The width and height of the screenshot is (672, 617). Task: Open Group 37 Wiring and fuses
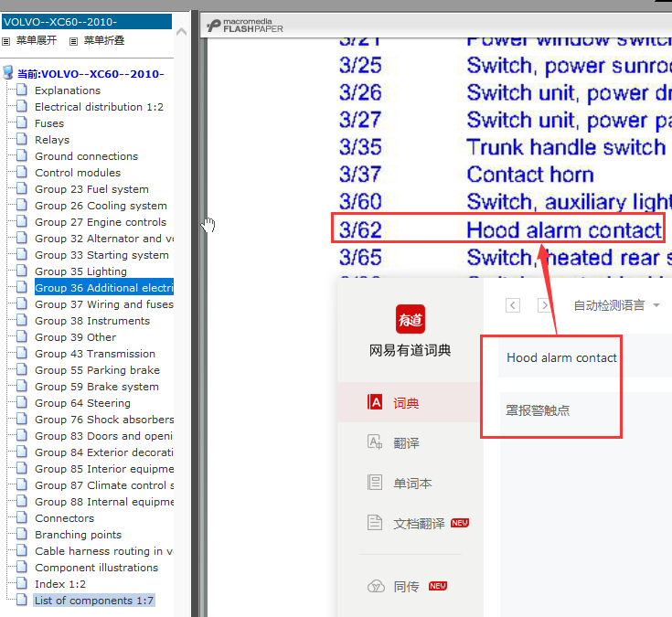point(104,304)
